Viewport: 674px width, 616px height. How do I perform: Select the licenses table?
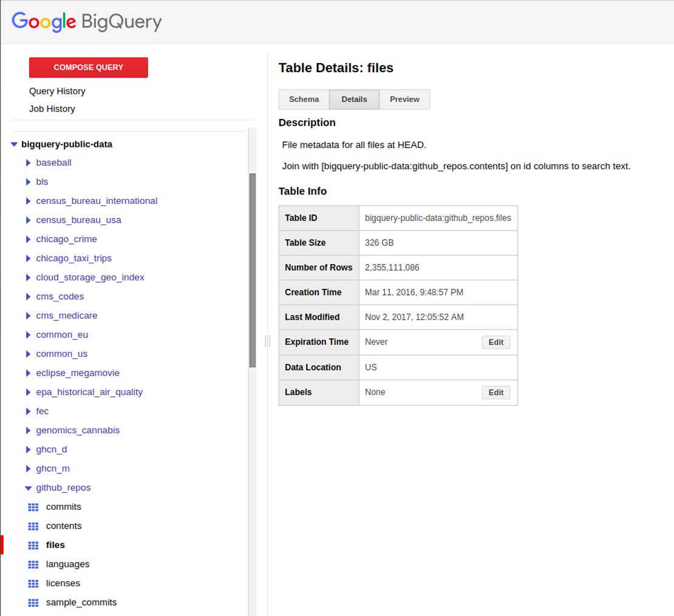63,583
